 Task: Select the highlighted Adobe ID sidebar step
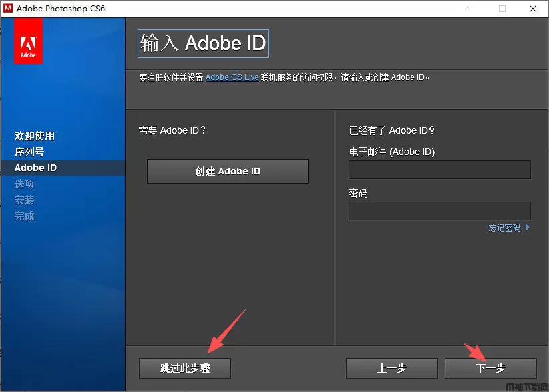tap(36, 168)
